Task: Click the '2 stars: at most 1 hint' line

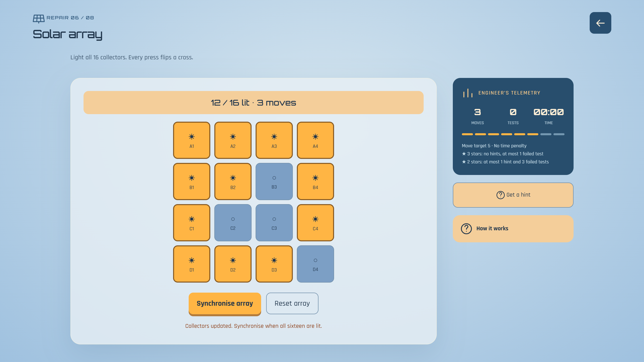Action: click(505, 162)
